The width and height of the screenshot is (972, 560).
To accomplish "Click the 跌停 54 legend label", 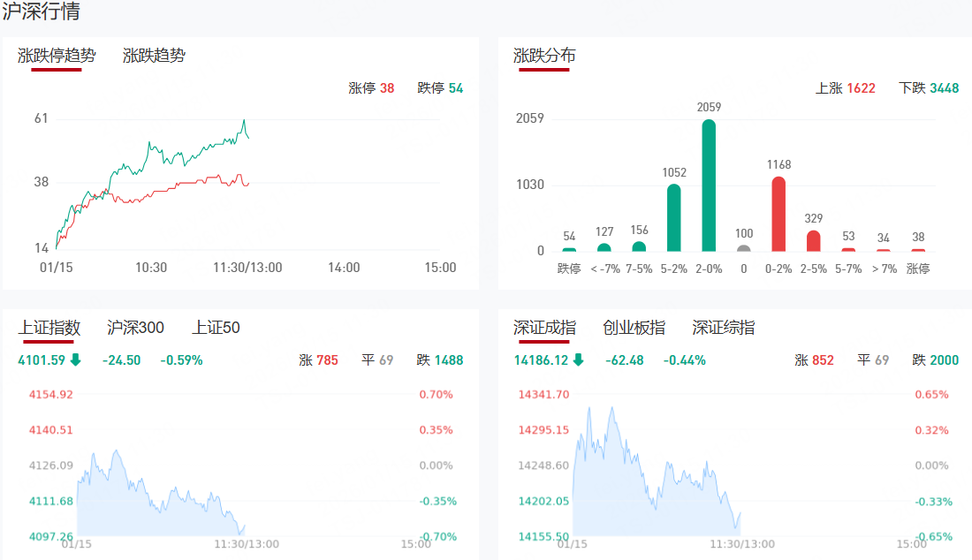I will click(440, 88).
